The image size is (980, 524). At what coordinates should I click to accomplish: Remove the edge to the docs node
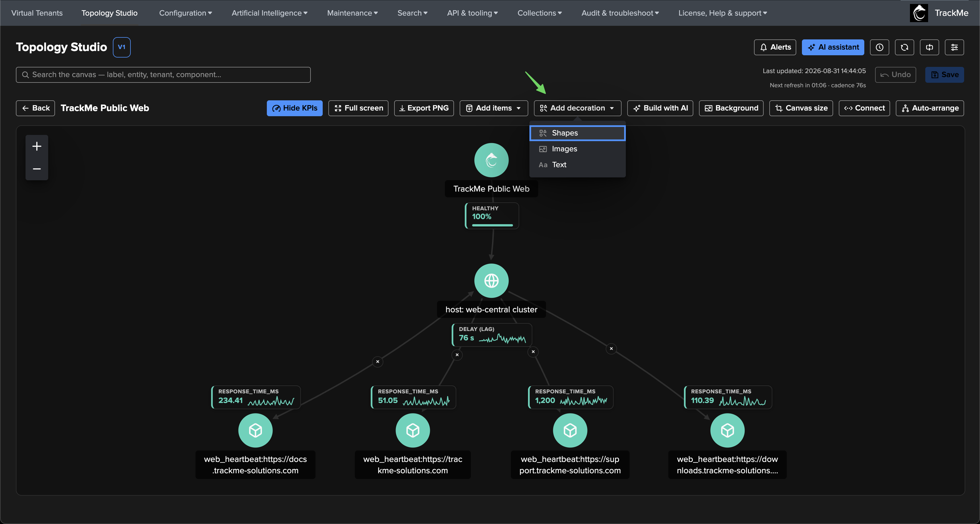click(377, 362)
